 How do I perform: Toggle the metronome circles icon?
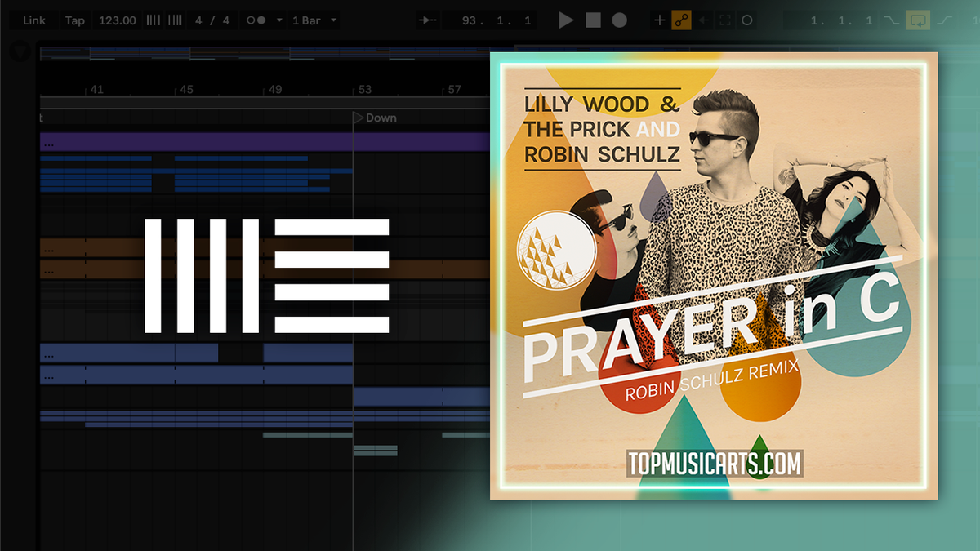pyautogui.click(x=256, y=20)
